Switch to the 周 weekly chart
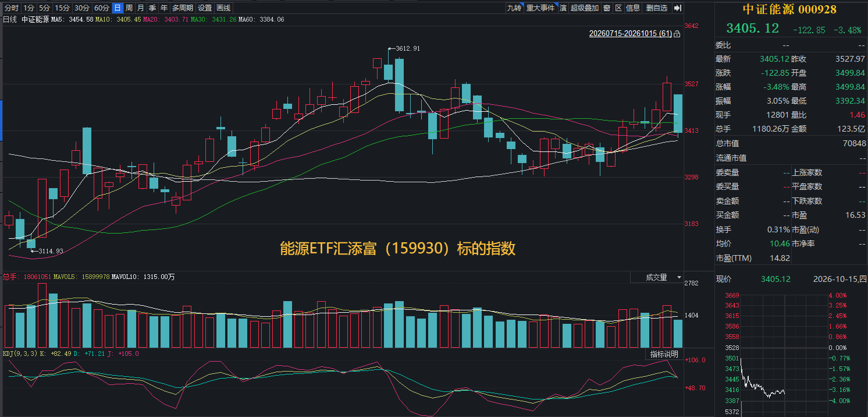This screenshot has height=417, width=868. 129,8
